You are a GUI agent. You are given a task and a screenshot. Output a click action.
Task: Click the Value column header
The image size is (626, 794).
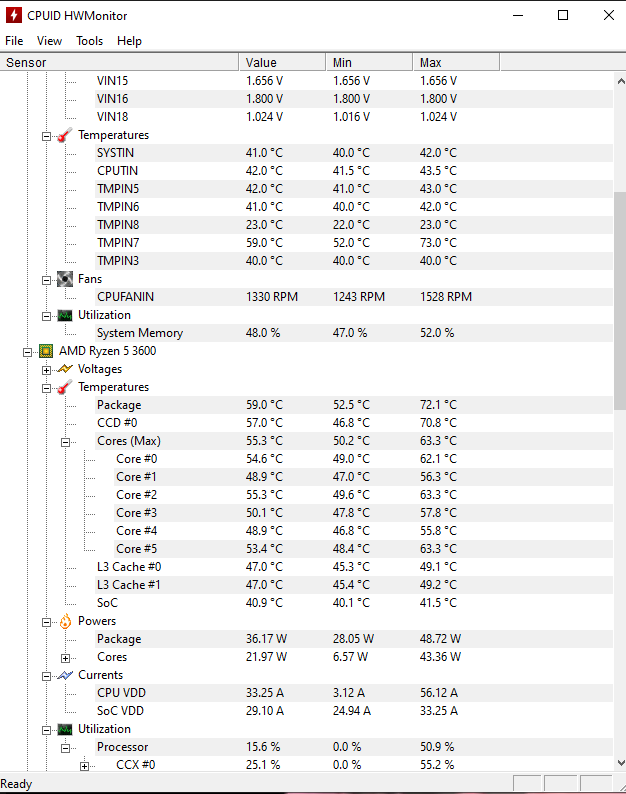pyautogui.click(x=282, y=62)
